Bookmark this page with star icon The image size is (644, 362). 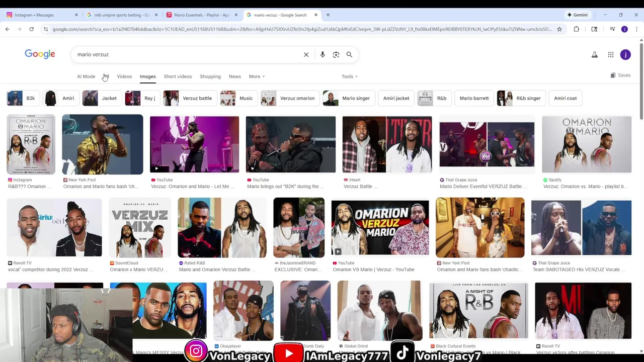click(559, 29)
